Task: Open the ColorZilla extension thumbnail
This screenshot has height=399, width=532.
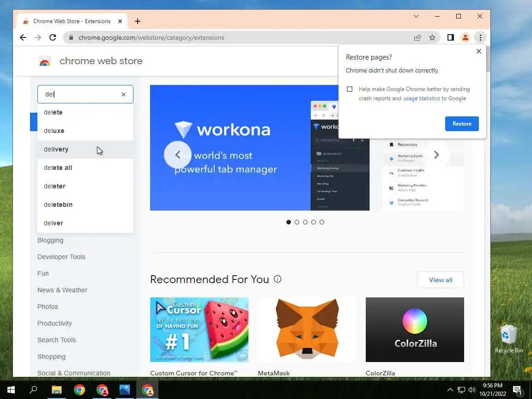Action: (x=415, y=330)
